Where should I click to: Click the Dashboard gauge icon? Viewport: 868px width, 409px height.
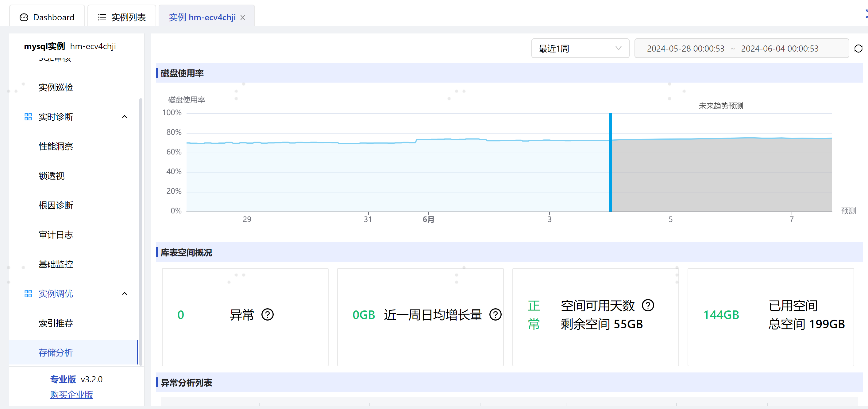[x=24, y=17]
